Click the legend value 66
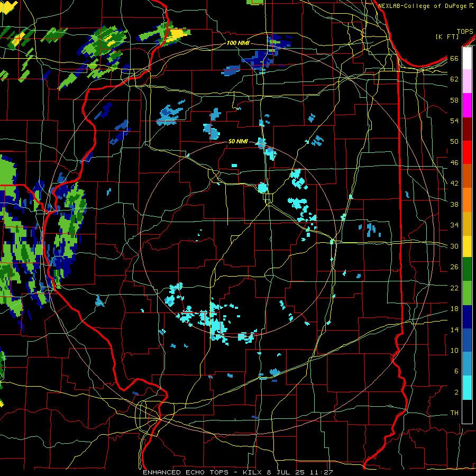The height and width of the screenshot is (476, 476). pyautogui.click(x=454, y=58)
